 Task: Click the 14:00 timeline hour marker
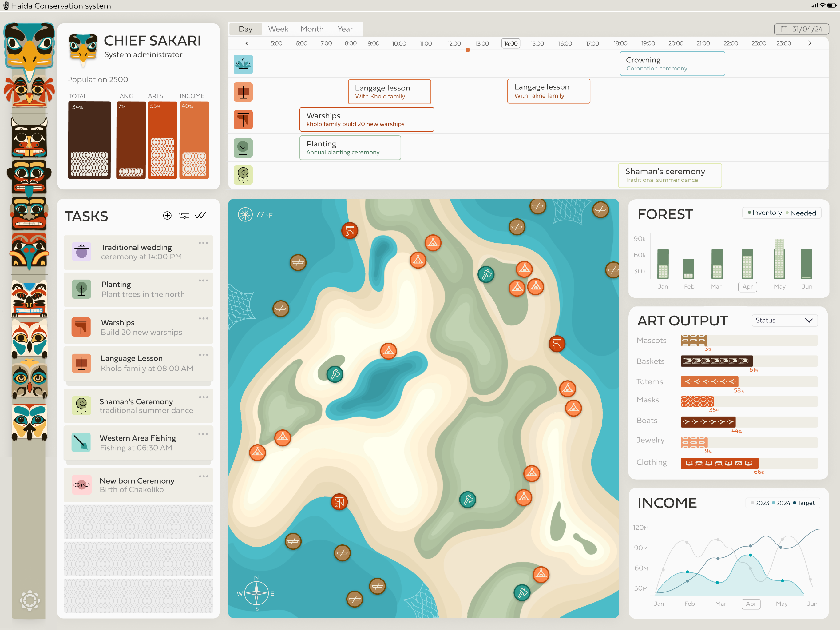pos(510,43)
